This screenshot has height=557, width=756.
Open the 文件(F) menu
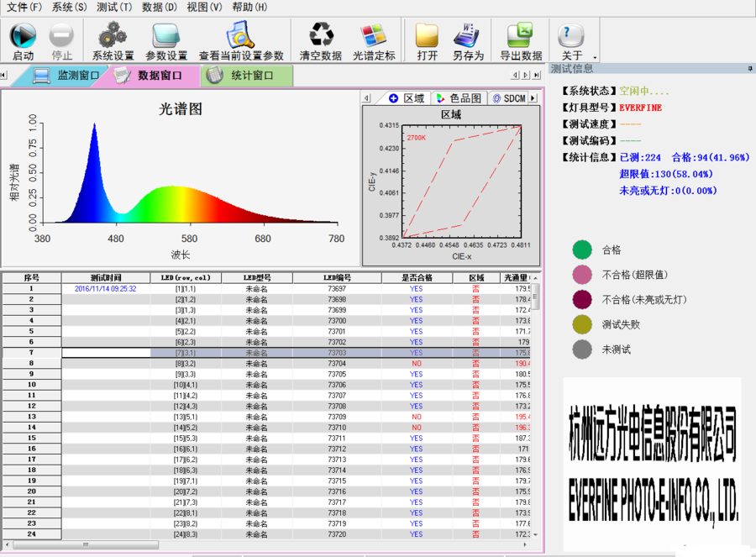(24, 8)
